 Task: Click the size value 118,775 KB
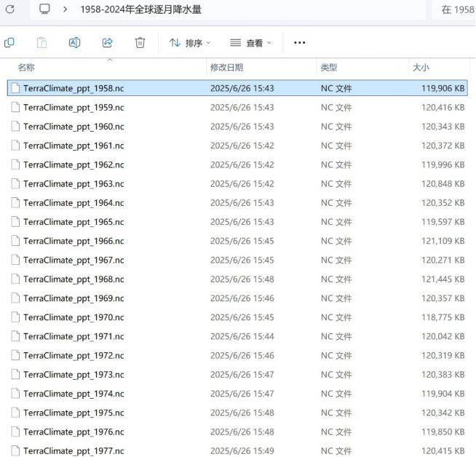coord(443,317)
